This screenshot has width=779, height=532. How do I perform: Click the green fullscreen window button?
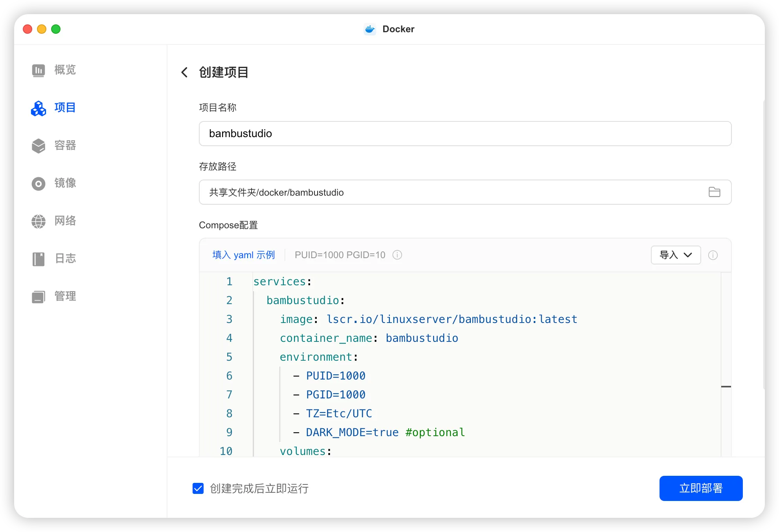(56, 29)
